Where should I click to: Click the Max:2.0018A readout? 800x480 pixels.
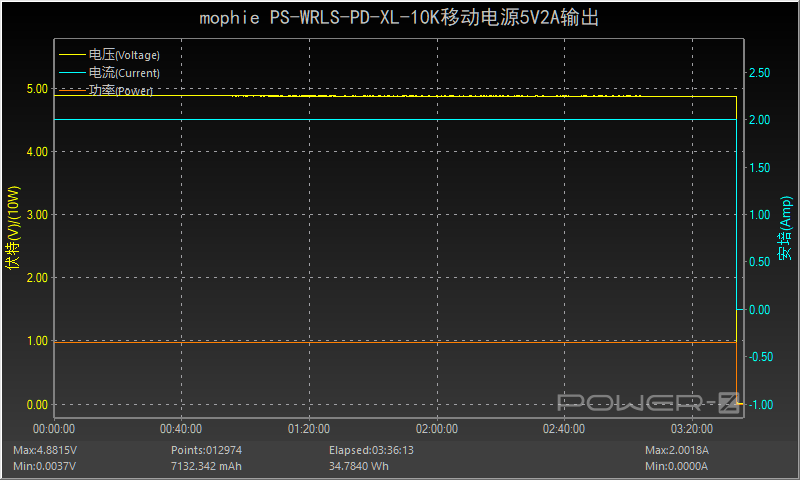(x=677, y=450)
